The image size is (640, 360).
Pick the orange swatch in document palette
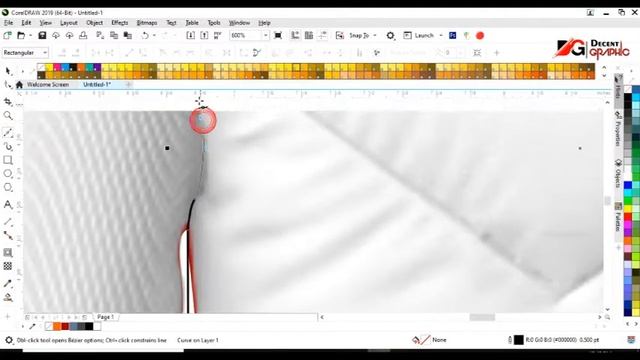pyautogui.click(x=57, y=326)
